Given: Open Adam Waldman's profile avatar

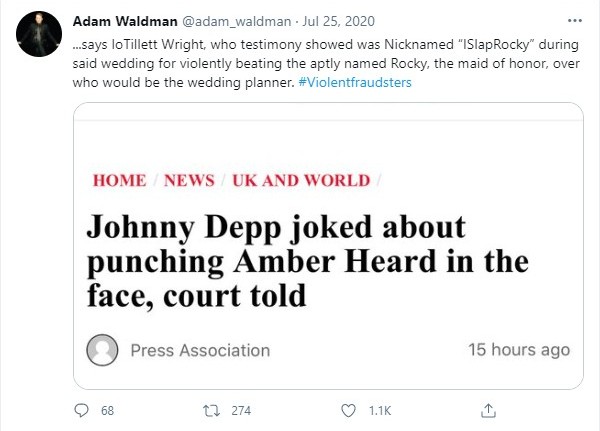Looking at the screenshot, I should (x=39, y=34).
